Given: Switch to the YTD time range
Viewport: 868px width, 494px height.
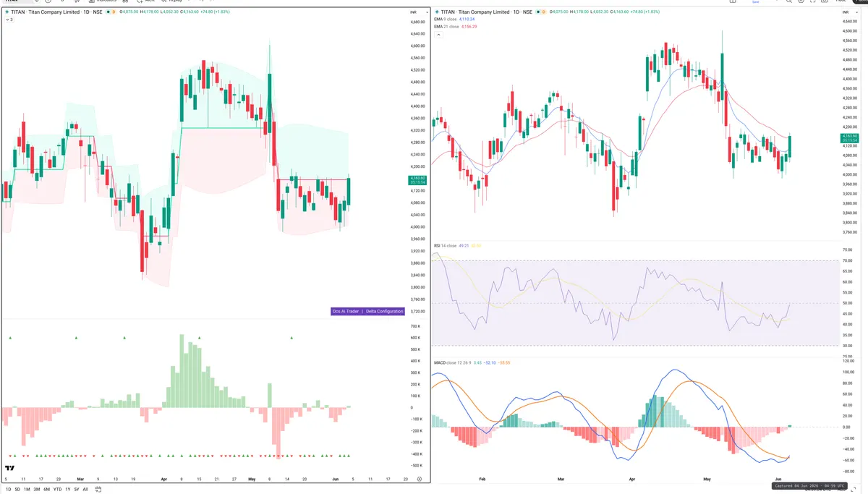Looking at the screenshot, I should pos(58,490).
